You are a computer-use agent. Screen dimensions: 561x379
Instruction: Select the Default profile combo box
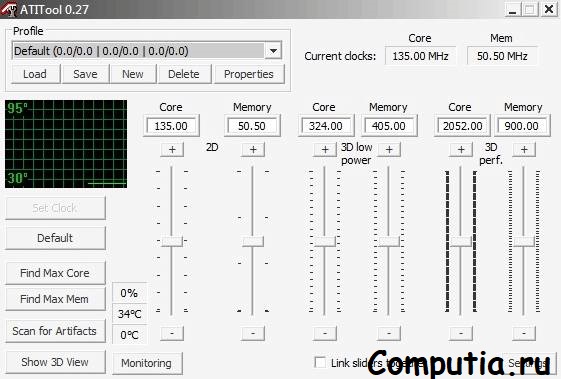pos(147,51)
